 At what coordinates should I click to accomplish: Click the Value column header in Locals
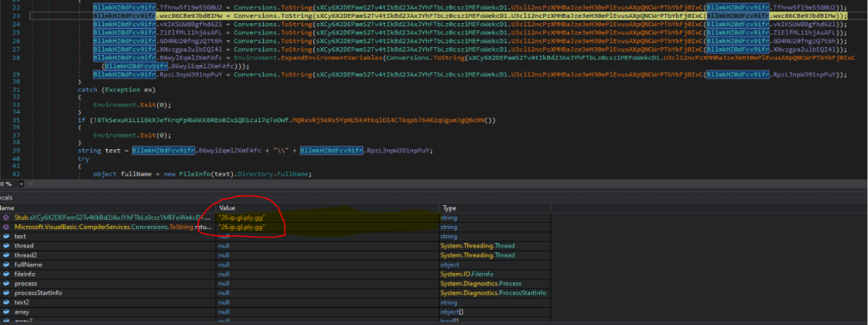227,208
